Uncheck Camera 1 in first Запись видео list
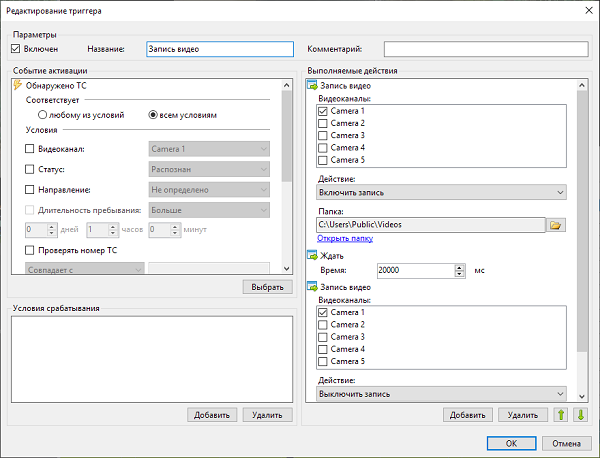The image size is (600, 458). click(323, 111)
